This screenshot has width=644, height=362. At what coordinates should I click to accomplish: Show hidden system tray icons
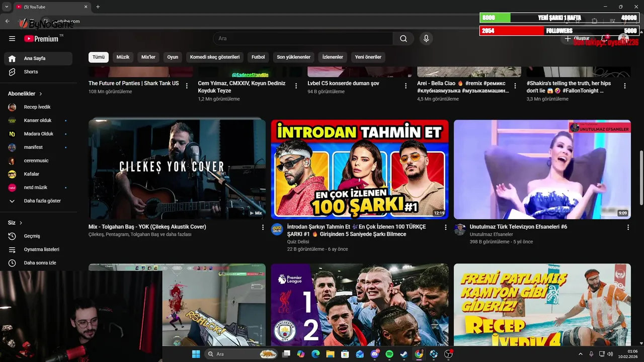click(580, 354)
